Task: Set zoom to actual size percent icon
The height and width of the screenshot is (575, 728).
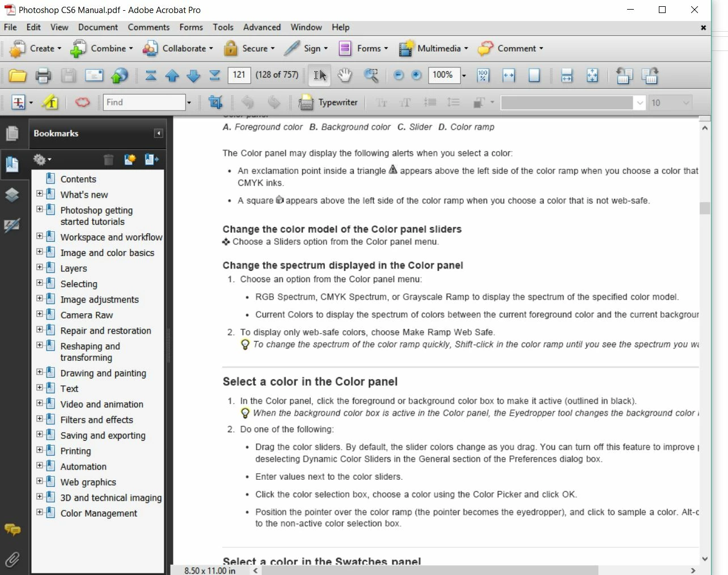Action: [483, 75]
